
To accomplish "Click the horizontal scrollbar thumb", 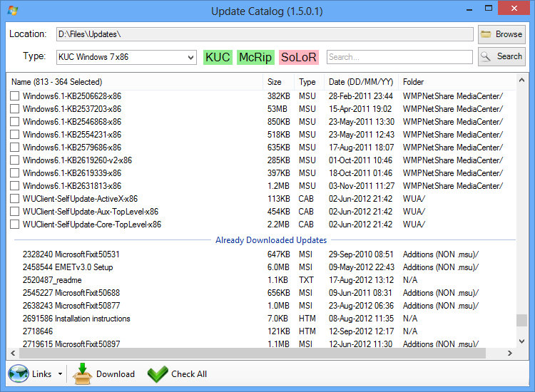I will tap(253, 353).
